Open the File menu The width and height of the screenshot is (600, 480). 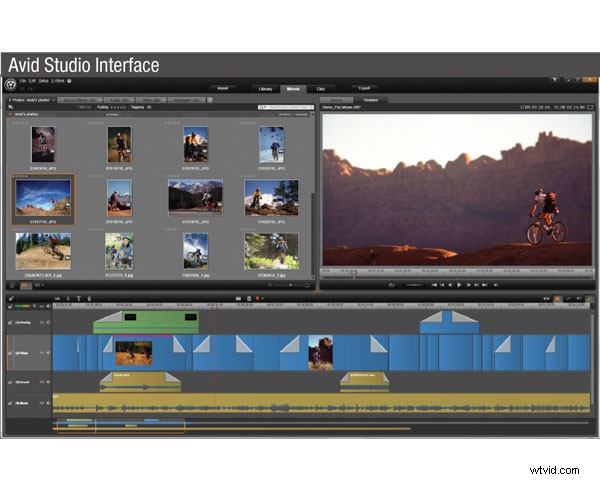point(23,81)
